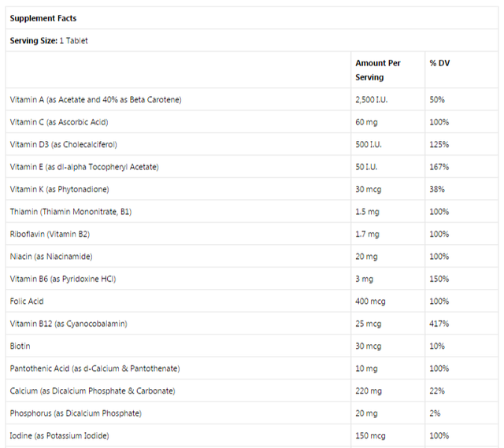Click Vitamin B6's 150% daily value
The height and width of the screenshot is (448, 504).
pos(439,279)
